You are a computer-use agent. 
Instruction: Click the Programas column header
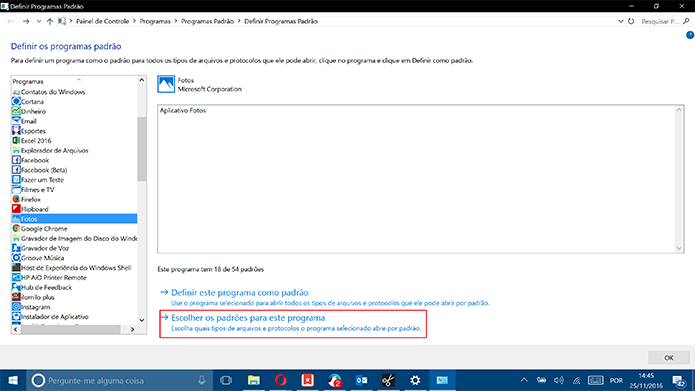tap(27, 82)
